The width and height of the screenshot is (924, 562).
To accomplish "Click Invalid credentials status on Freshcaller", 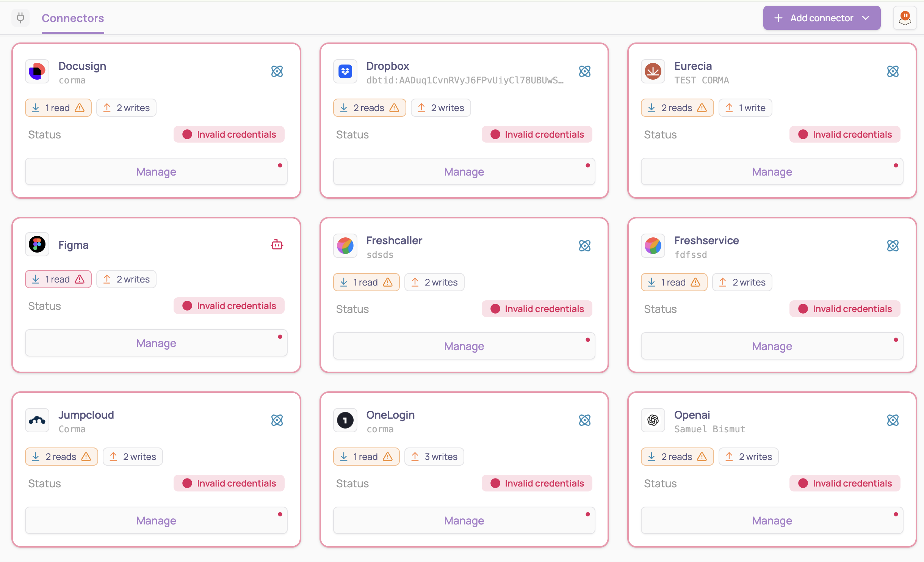I will pos(537,309).
